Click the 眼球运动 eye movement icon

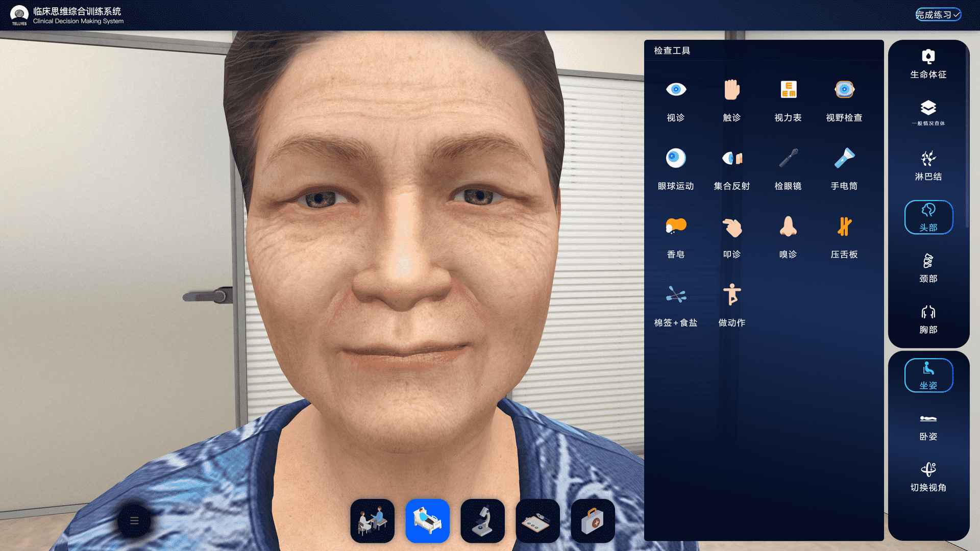tap(676, 168)
